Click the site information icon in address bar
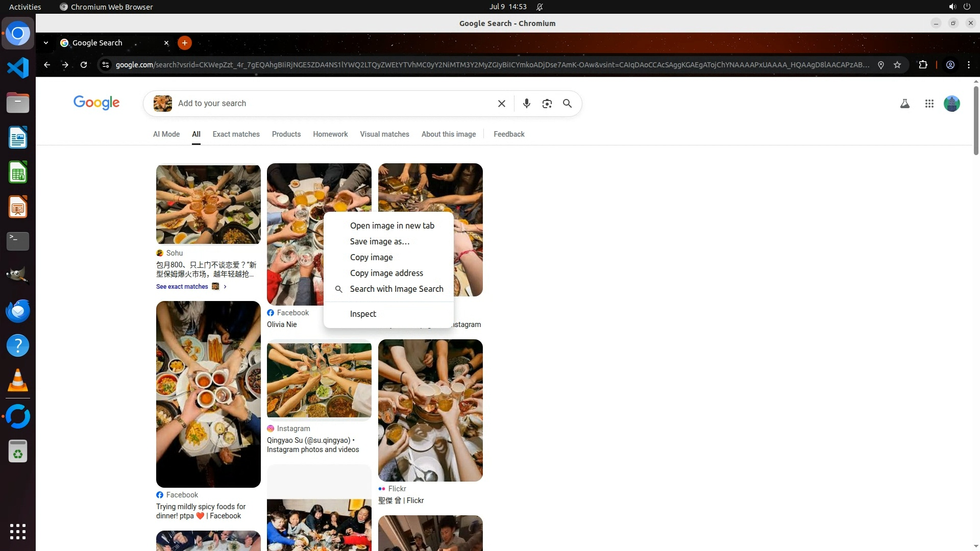 (105, 65)
